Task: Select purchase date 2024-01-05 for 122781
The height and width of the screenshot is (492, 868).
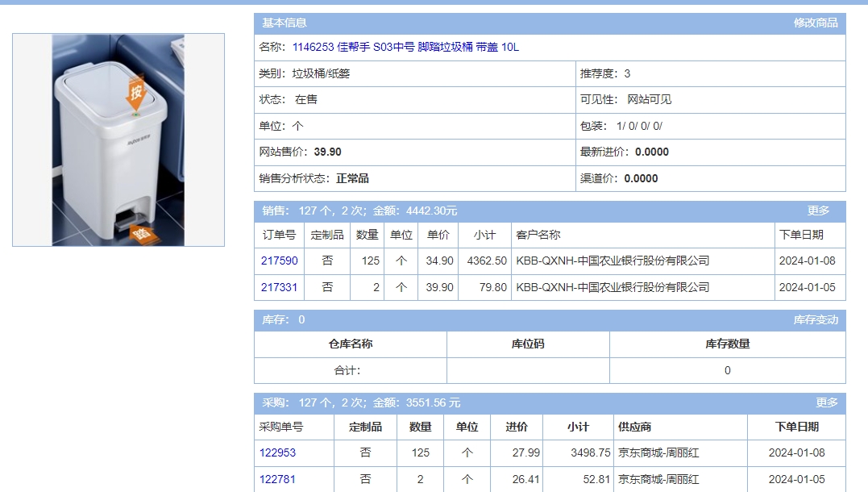Action: (796, 479)
